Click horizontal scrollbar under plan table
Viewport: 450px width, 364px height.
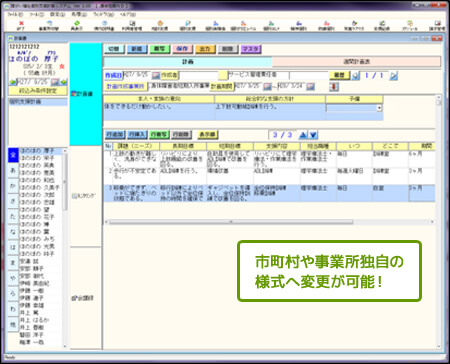(231, 222)
